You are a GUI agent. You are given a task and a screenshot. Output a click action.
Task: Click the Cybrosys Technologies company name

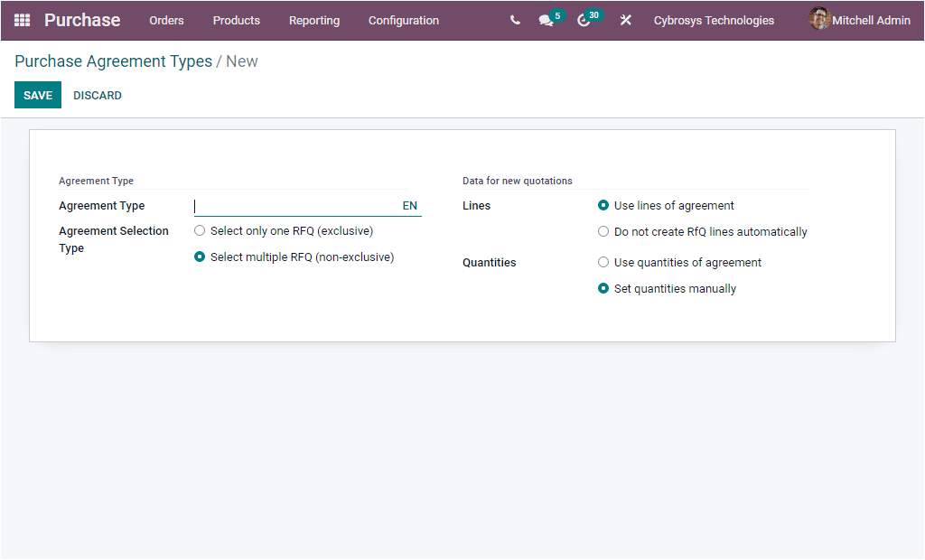714,20
